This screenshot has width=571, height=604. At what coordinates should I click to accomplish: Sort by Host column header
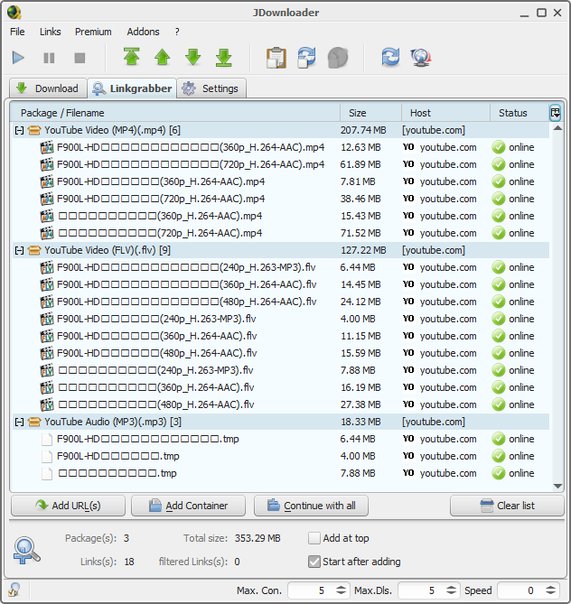(446, 113)
